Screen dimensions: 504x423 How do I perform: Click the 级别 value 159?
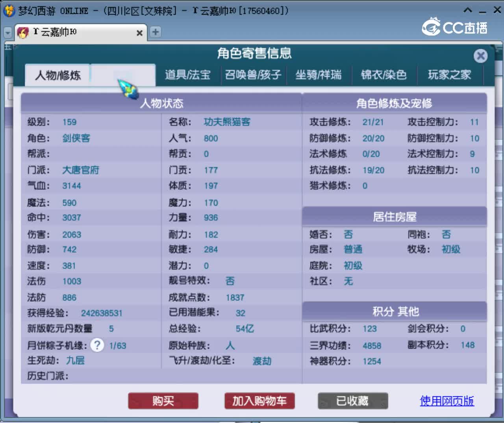tap(69, 122)
